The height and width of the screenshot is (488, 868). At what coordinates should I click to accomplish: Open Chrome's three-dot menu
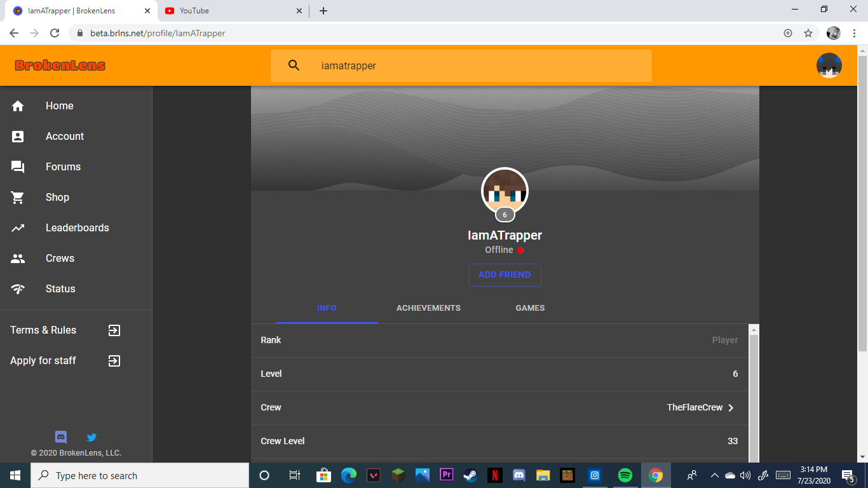(854, 33)
